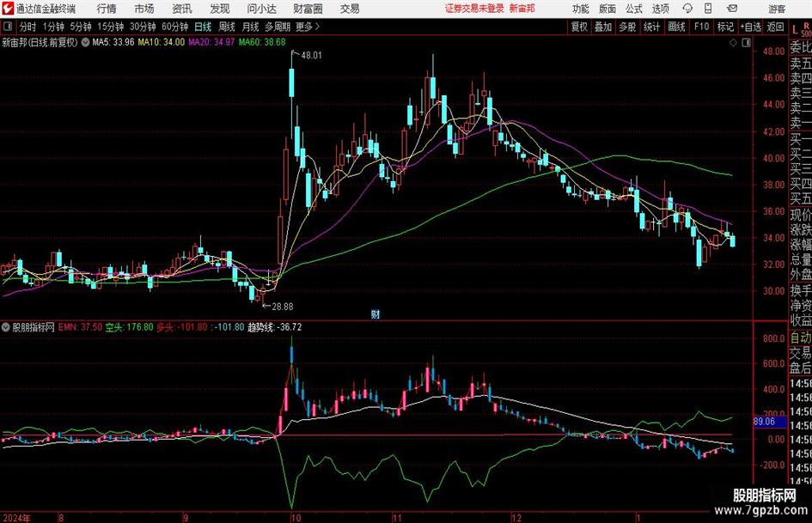This screenshot has width=812, height=523.
Task: Switch to 60分钟 chart period
Action: [x=175, y=27]
